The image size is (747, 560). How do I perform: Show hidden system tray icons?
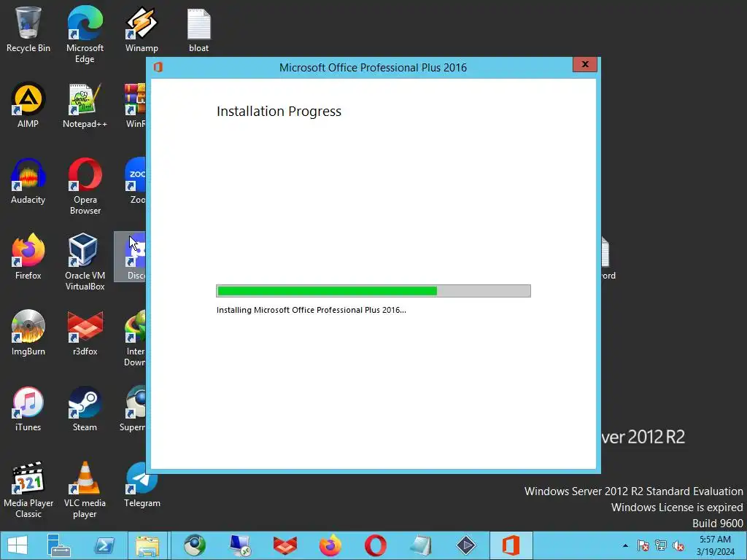[x=625, y=545]
